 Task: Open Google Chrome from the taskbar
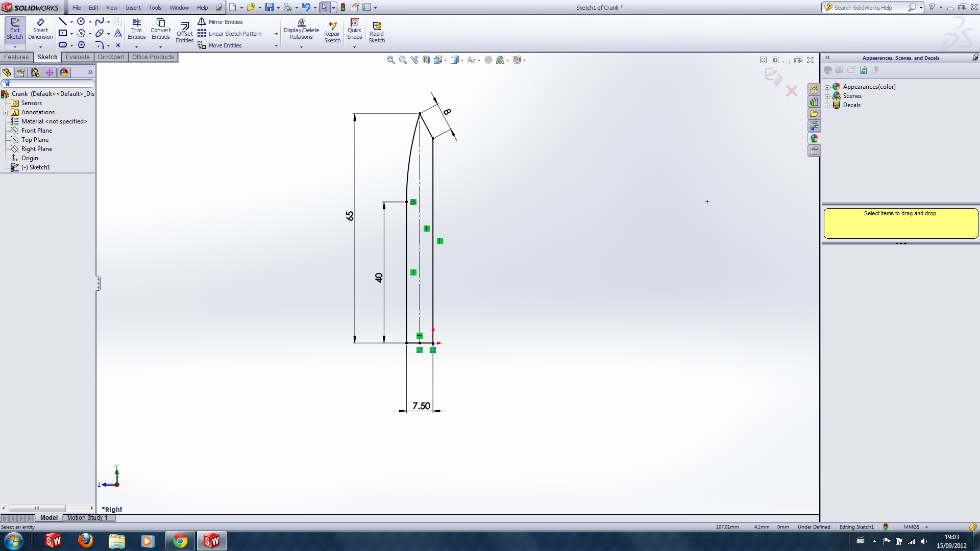point(180,541)
